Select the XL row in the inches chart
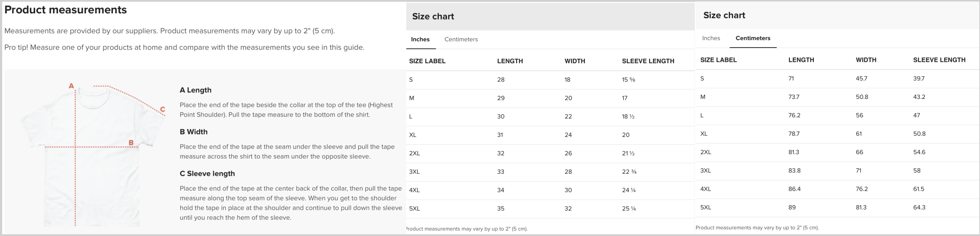Image resolution: width=980 pixels, height=236 pixels. pos(550,135)
